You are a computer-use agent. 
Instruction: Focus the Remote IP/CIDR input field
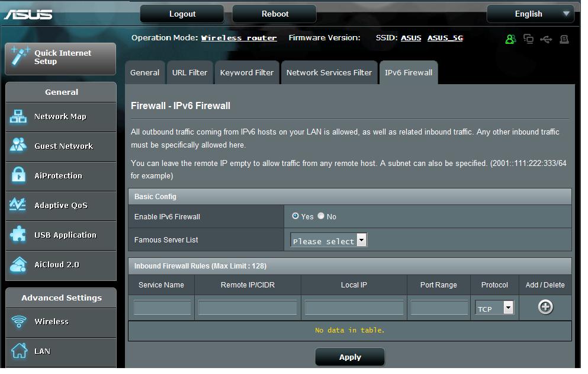tap(248, 308)
